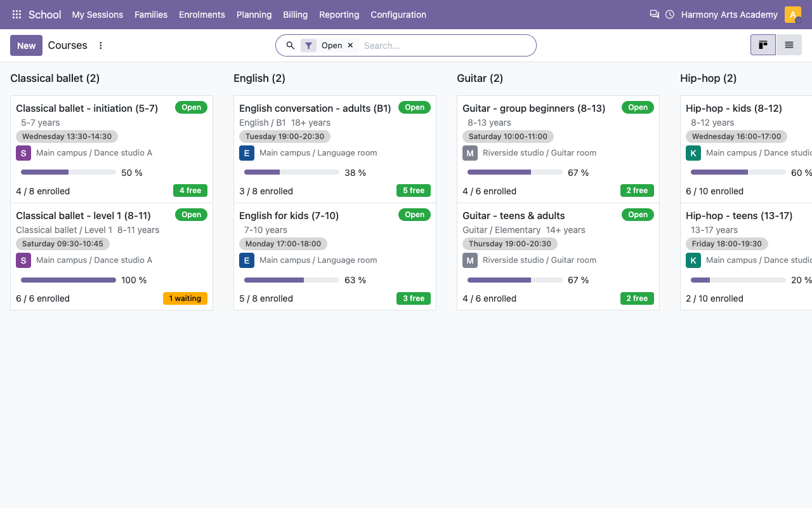Switch to list view
This screenshot has height=508, width=812.
[789, 45]
